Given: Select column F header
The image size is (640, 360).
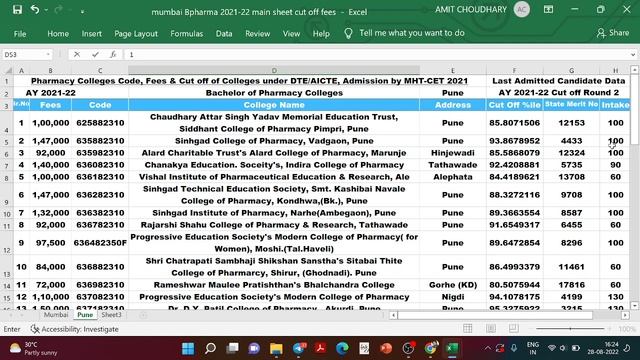Looking at the screenshot, I should coord(514,70).
